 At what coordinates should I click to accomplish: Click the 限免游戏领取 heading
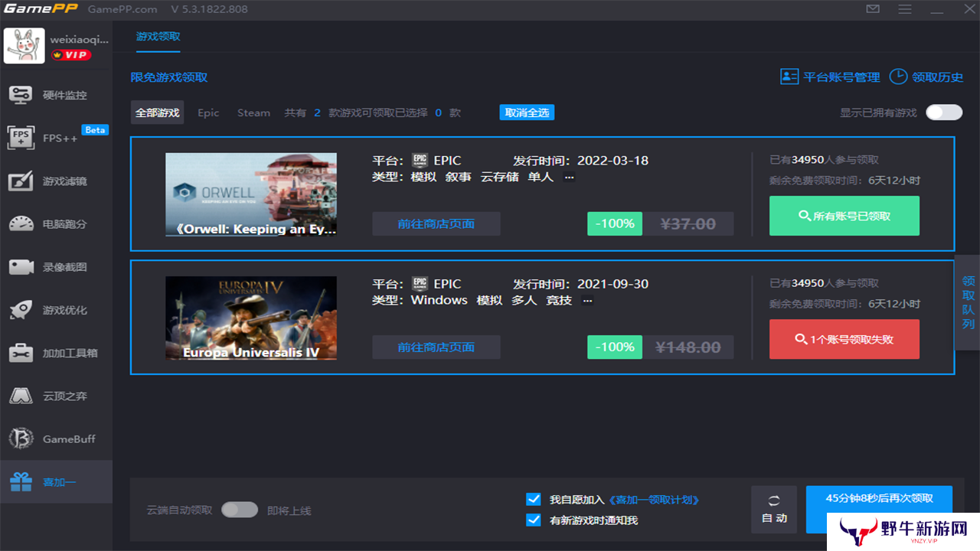(x=169, y=77)
